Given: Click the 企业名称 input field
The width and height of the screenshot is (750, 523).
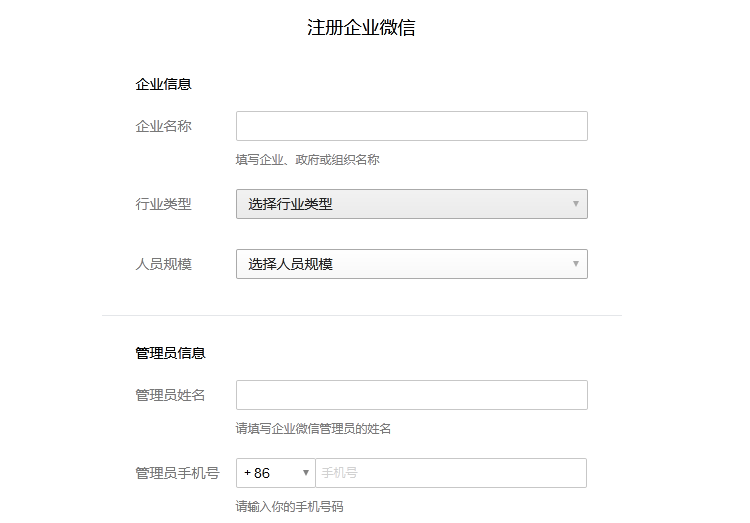Looking at the screenshot, I should (x=411, y=126).
